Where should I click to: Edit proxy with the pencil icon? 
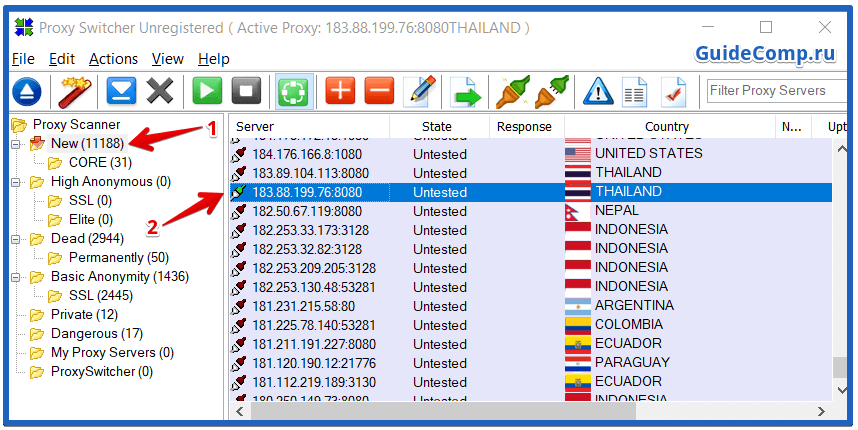click(x=420, y=91)
